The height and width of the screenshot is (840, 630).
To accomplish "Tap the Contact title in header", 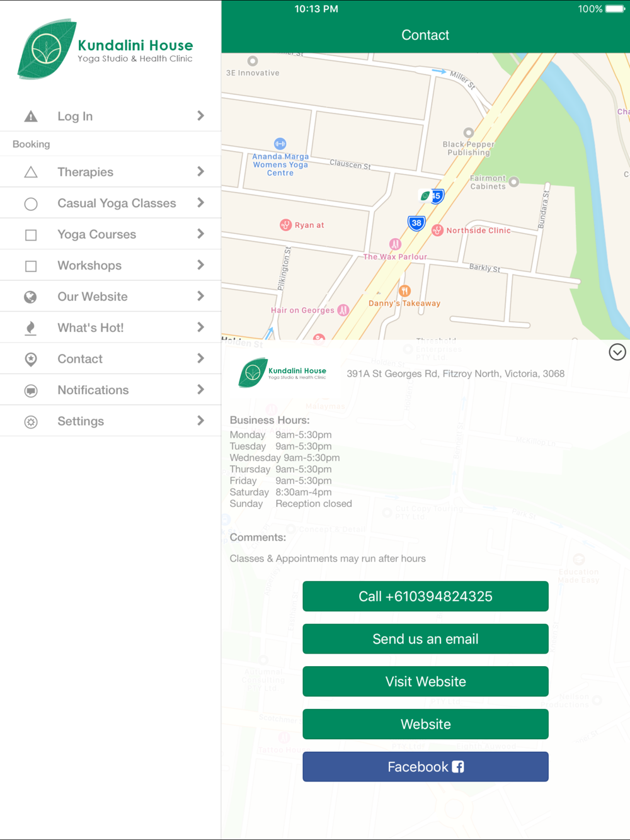I will (x=425, y=35).
